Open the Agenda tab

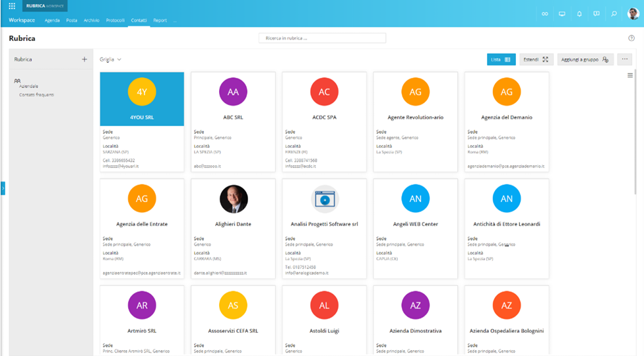[x=52, y=20]
